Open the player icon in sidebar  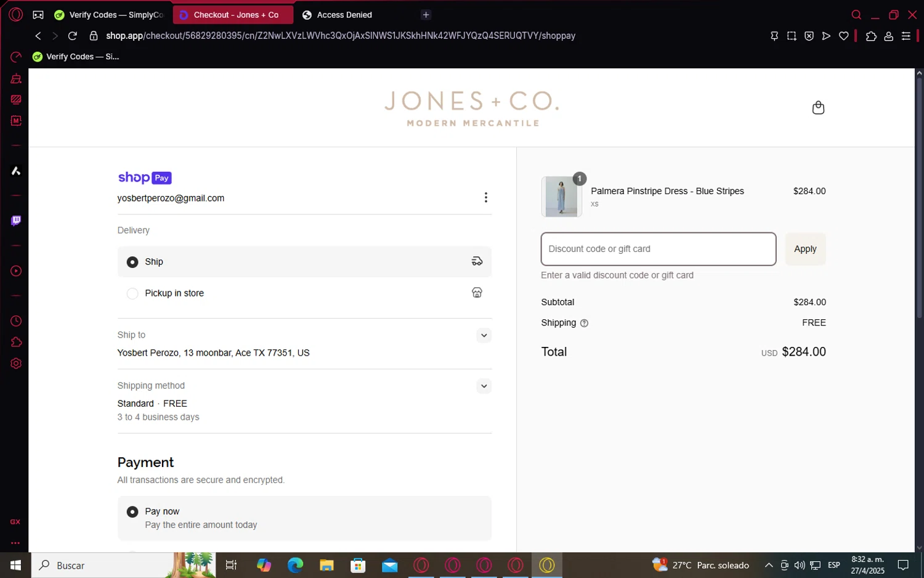pyautogui.click(x=16, y=271)
